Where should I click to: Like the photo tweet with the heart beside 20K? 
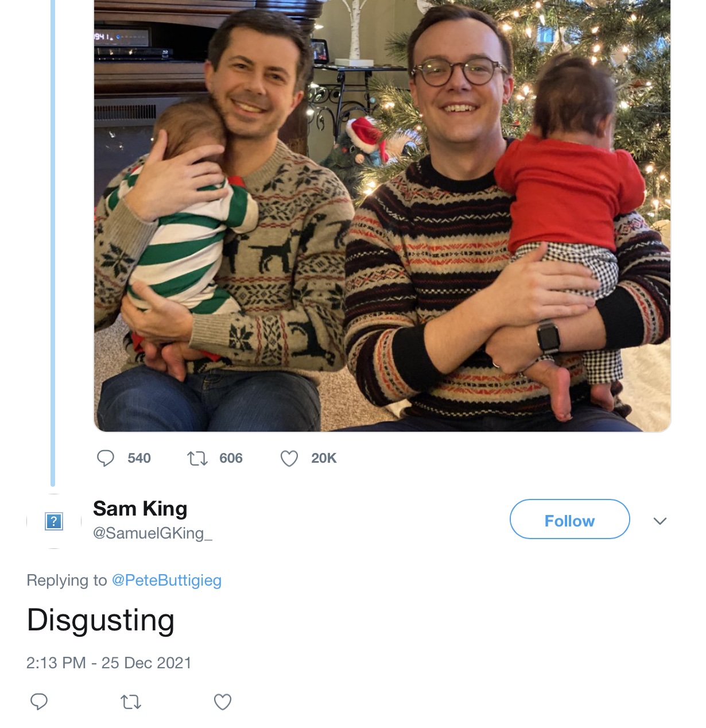pyautogui.click(x=289, y=458)
